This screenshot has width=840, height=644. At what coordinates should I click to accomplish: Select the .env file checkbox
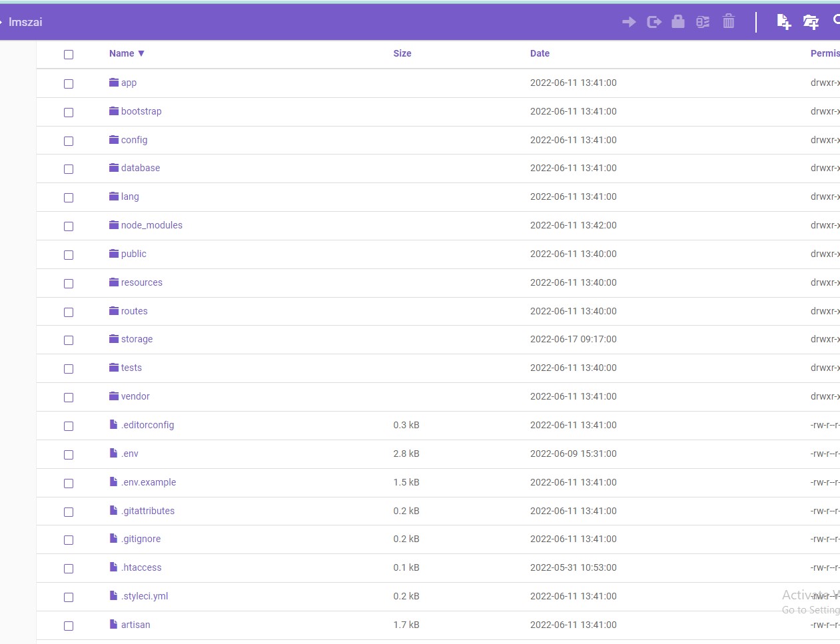(69, 455)
